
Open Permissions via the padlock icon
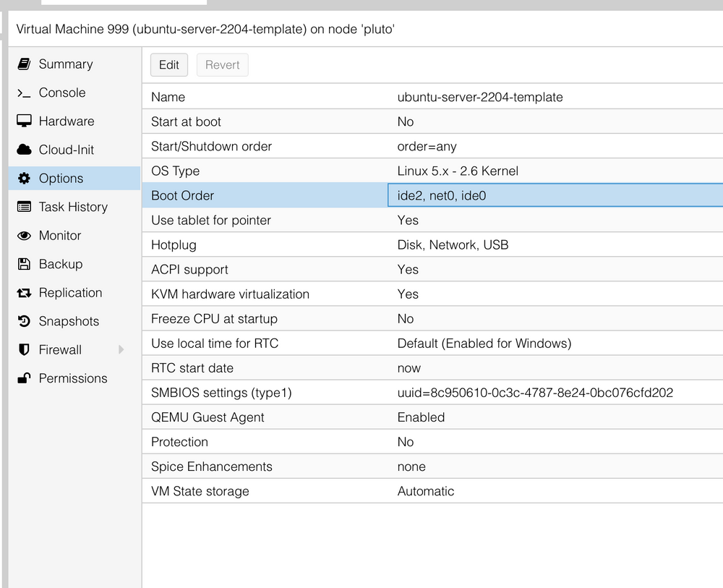(25, 378)
